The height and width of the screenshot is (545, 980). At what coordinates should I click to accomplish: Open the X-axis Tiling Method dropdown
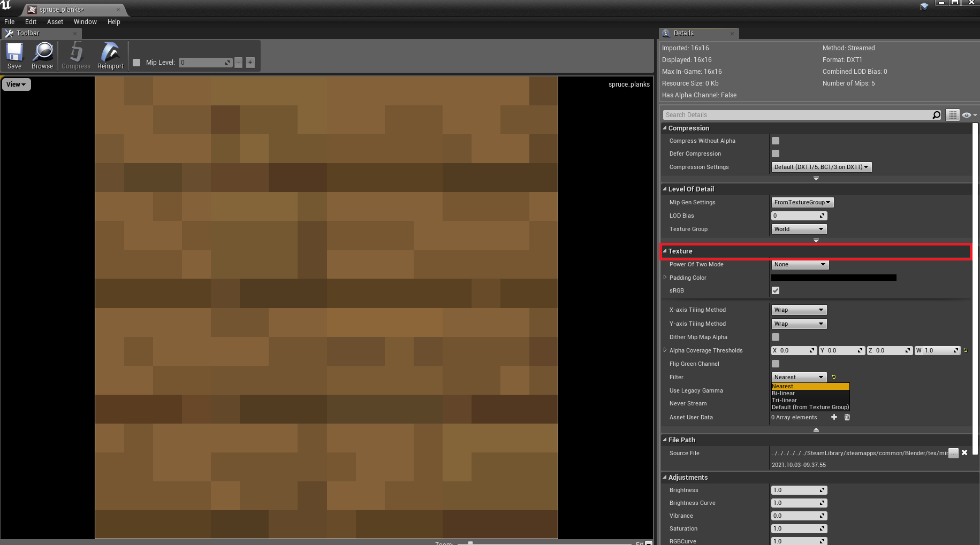click(799, 310)
